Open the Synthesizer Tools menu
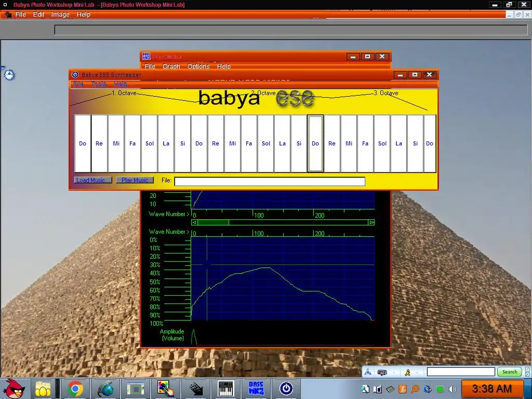The image size is (532, 399). tap(99, 84)
